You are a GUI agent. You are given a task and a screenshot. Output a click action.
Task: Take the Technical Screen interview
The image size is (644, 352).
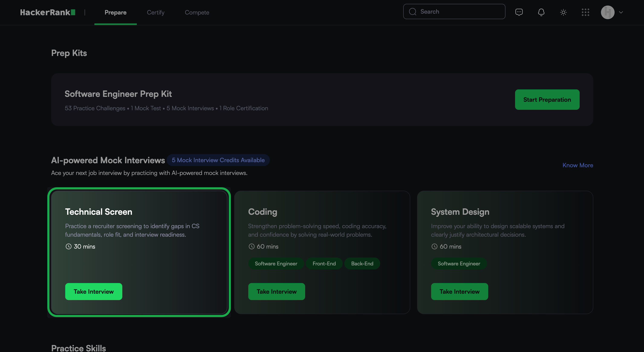point(94,291)
